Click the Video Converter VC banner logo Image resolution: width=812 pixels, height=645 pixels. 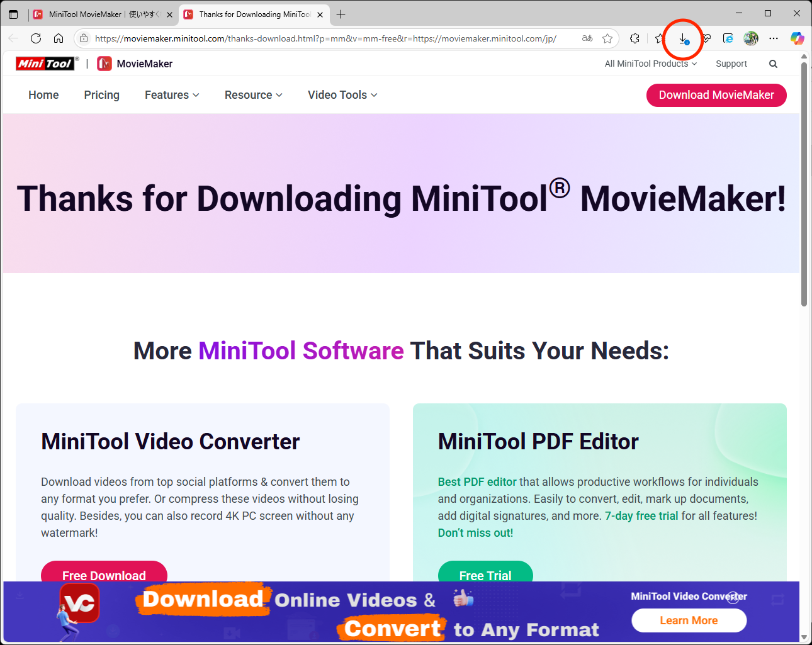pos(79,603)
